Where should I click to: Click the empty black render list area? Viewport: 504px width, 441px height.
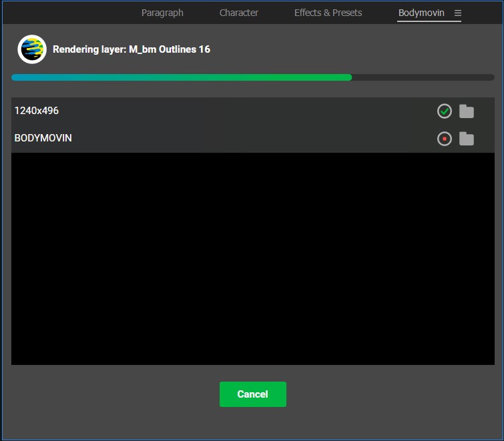click(252, 259)
